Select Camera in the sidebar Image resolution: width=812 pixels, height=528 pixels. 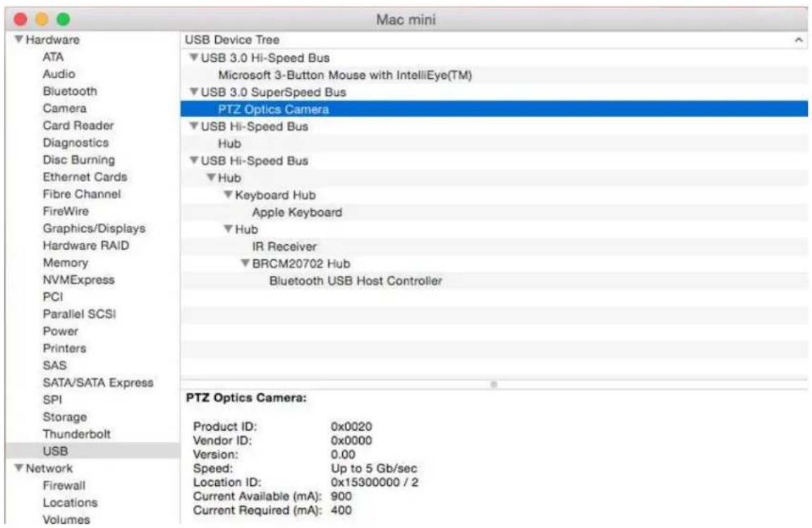pyautogui.click(x=64, y=108)
